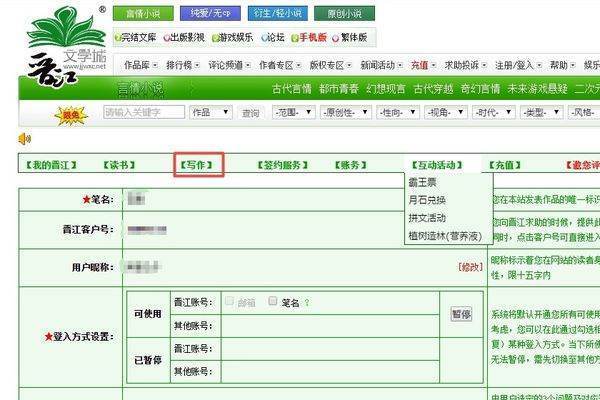The image size is (600, 400).
Task: Toggle the 邮箱 login checkbox
Action: point(229,301)
